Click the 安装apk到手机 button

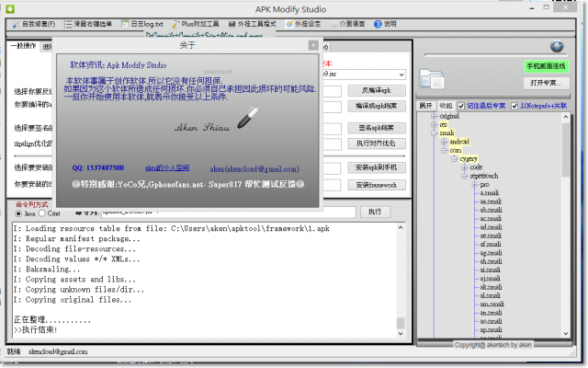pos(377,167)
